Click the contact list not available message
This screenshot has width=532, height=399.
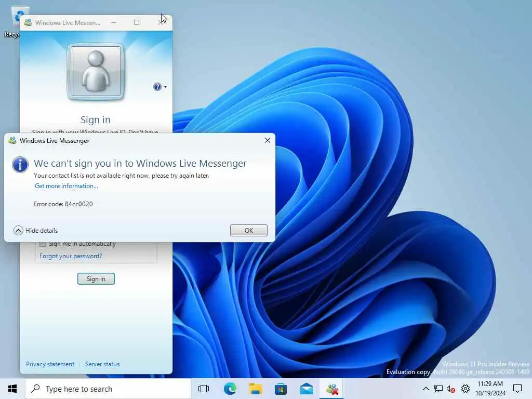click(x=122, y=176)
